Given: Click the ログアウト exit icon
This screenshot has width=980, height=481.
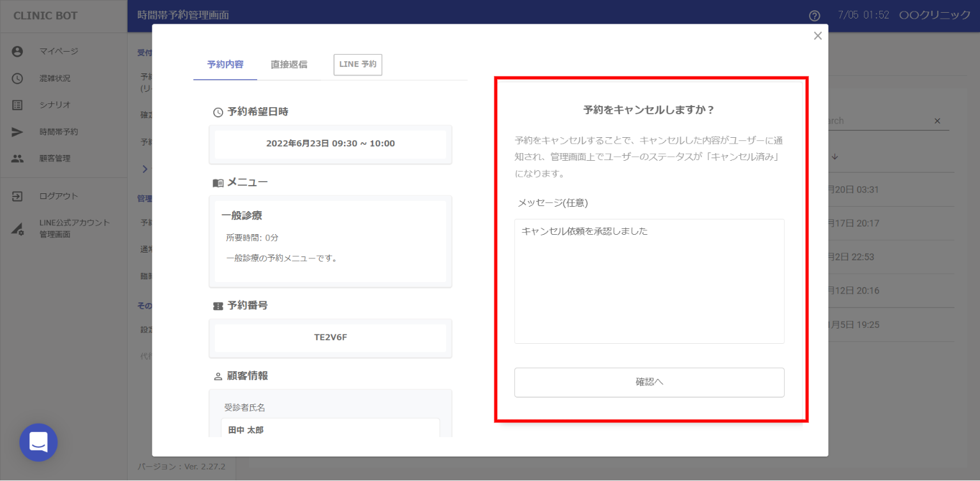Looking at the screenshot, I should coord(17,196).
